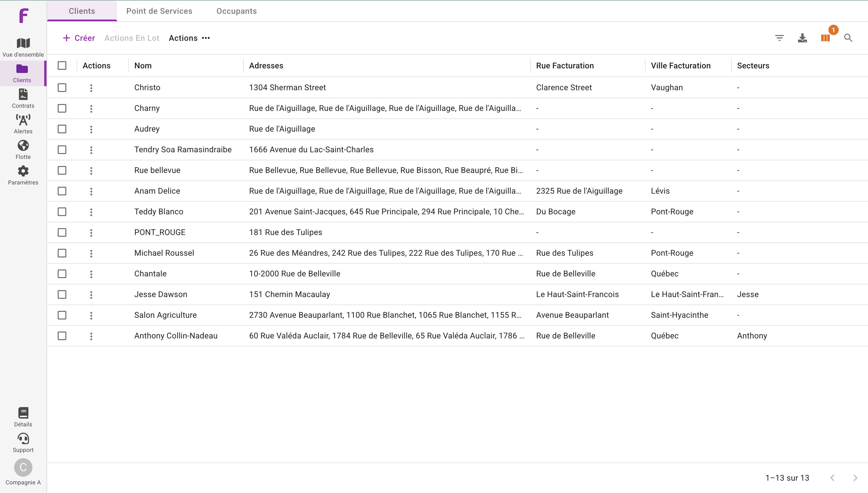Open Paramètres gear icon
The image size is (868, 493).
23,171
